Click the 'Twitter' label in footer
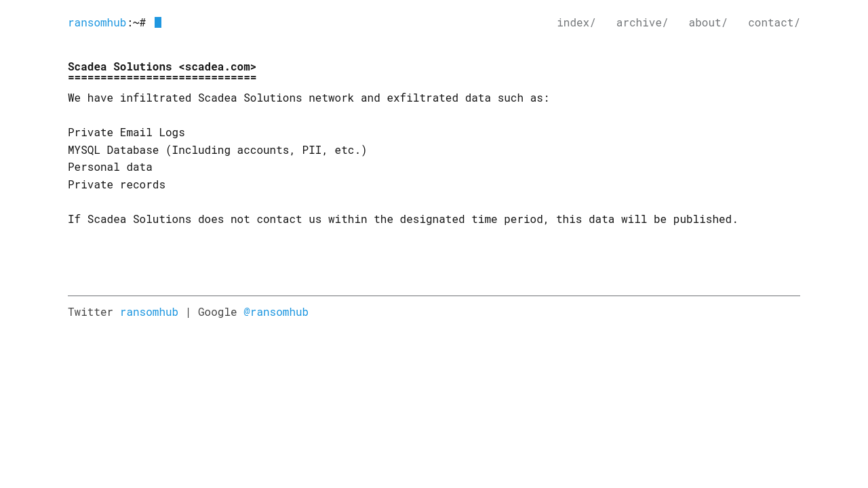This screenshot has height=488, width=868. coord(90,312)
